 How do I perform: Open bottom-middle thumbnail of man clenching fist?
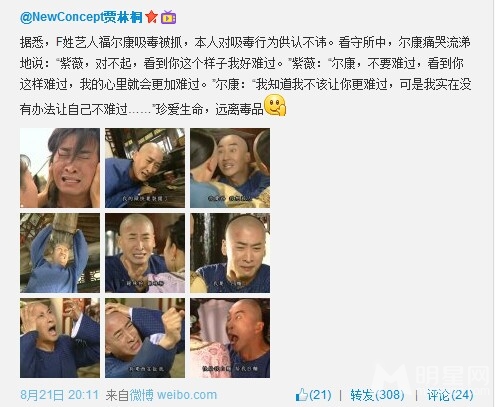pyautogui.click(x=145, y=338)
